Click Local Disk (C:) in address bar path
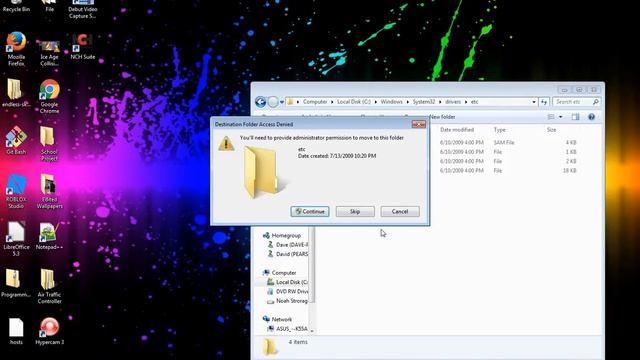 [354, 102]
